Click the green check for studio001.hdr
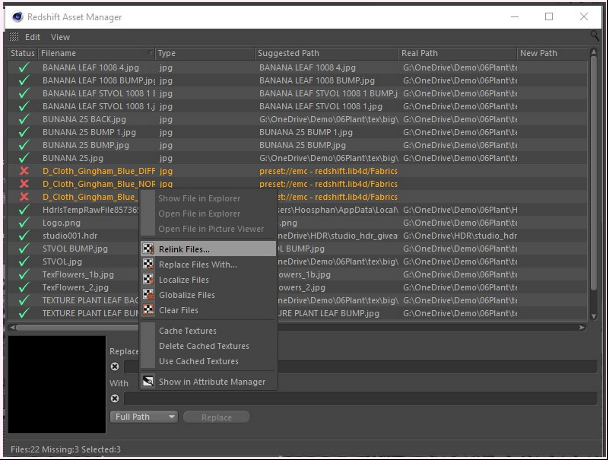608x460 pixels. pos(24,236)
